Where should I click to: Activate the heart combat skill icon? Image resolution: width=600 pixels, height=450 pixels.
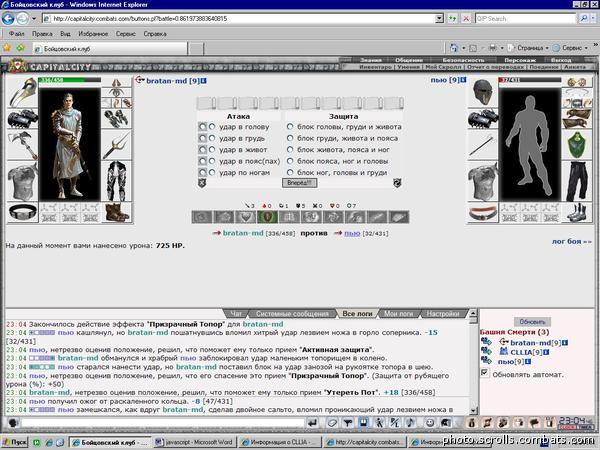pos(246,217)
